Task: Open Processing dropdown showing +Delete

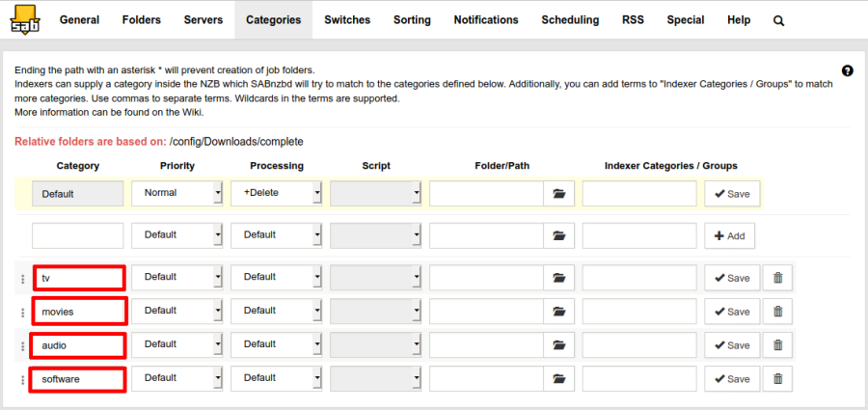Action: pos(277,193)
